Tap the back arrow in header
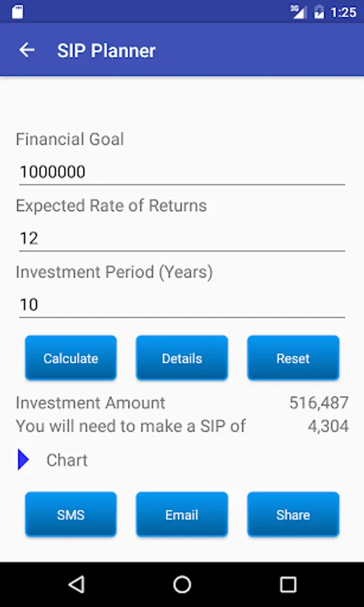Image resolution: width=364 pixels, height=607 pixels. tap(27, 51)
